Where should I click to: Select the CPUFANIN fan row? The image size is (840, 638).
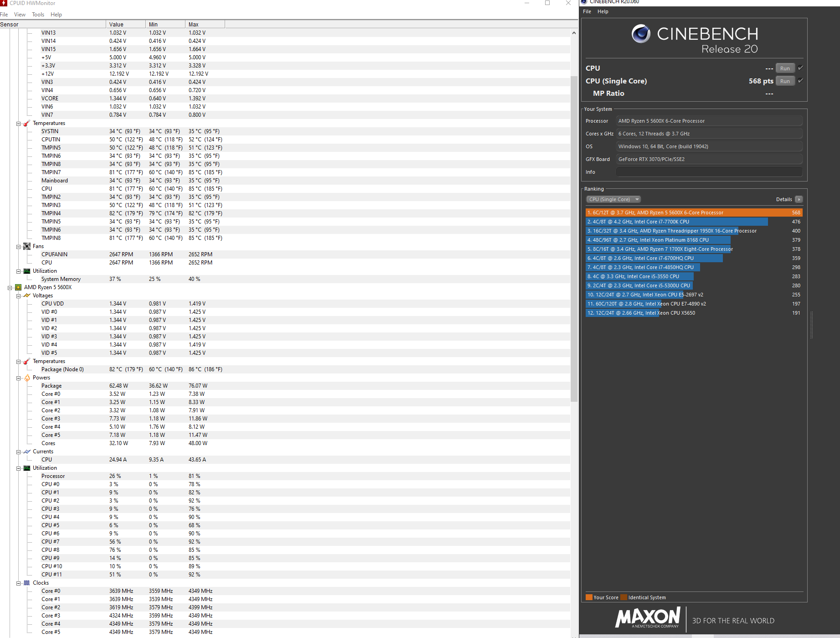pyautogui.click(x=285, y=254)
